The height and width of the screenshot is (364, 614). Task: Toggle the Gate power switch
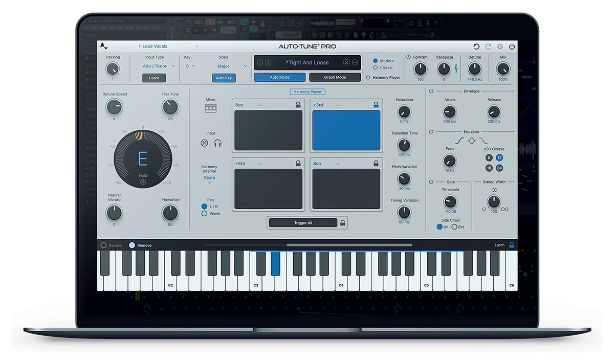pyautogui.click(x=431, y=181)
